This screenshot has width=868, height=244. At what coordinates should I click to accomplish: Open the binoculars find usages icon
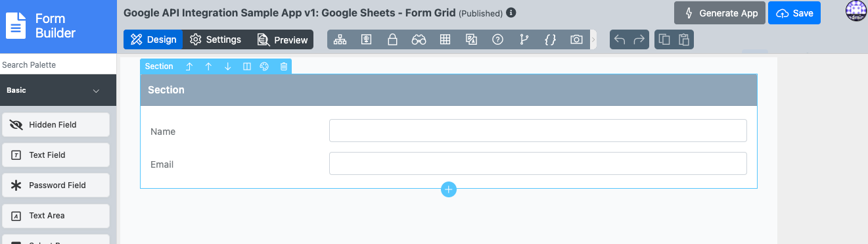click(419, 39)
